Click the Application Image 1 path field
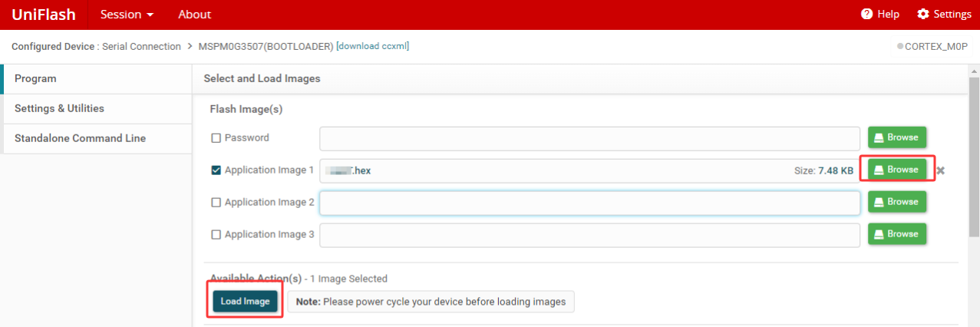Image resolution: width=980 pixels, height=327 pixels. (x=589, y=170)
